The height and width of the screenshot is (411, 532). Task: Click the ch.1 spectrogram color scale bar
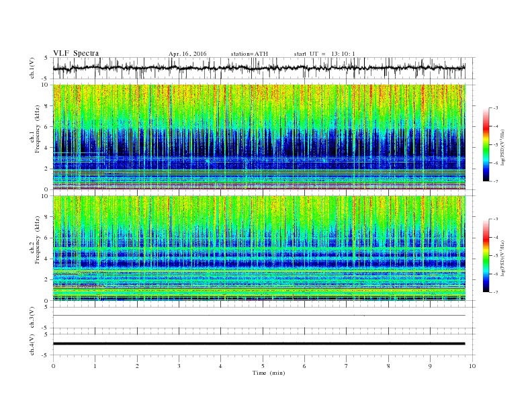tap(486, 144)
